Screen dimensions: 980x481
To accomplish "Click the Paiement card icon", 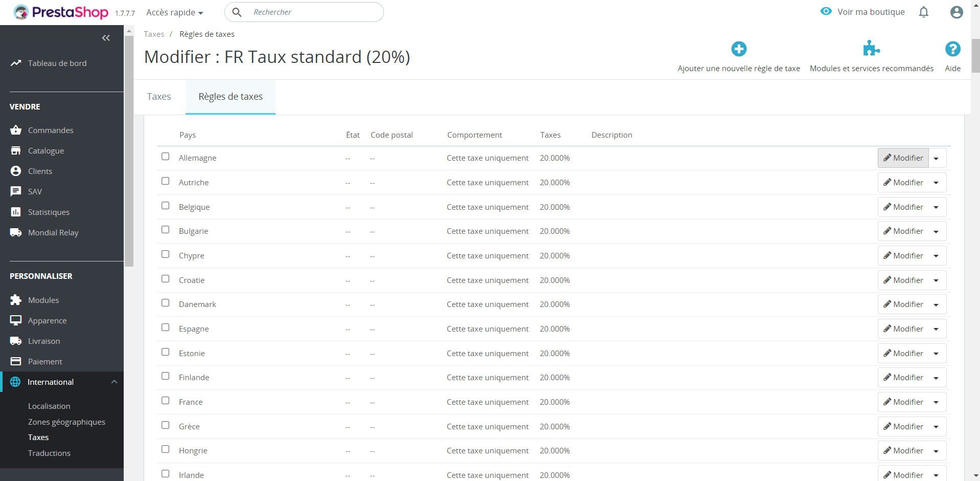I will tap(16, 361).
